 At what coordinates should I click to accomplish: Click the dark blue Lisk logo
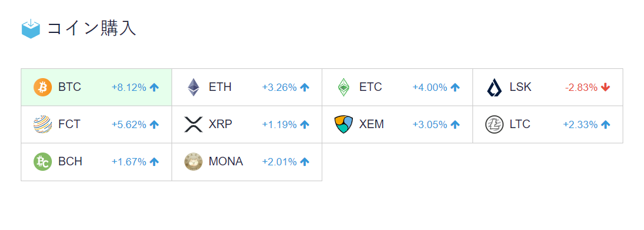pos(494,87)
